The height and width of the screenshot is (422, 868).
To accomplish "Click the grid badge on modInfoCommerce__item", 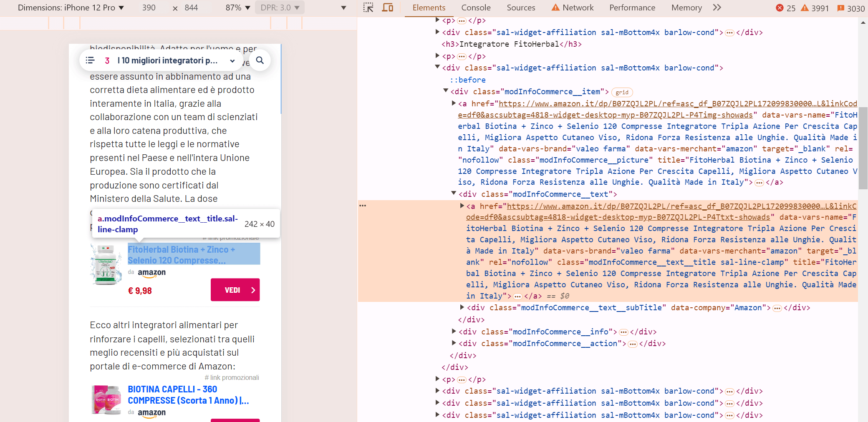I will point(622,92).
